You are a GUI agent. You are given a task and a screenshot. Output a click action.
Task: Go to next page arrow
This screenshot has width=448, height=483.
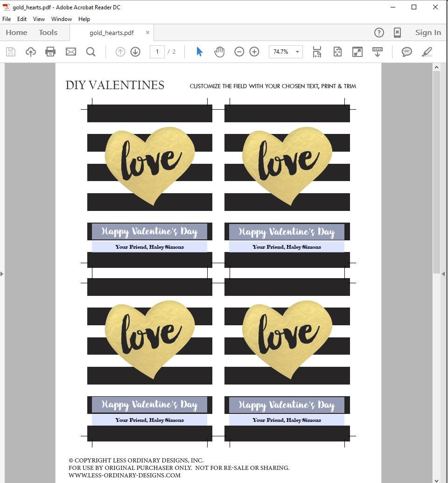tap(135, 52)
